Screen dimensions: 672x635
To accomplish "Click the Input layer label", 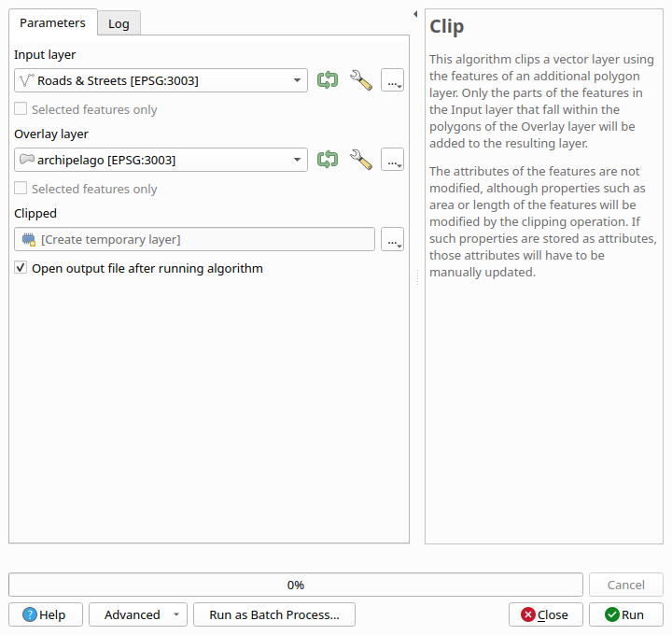I will (45, 55).
